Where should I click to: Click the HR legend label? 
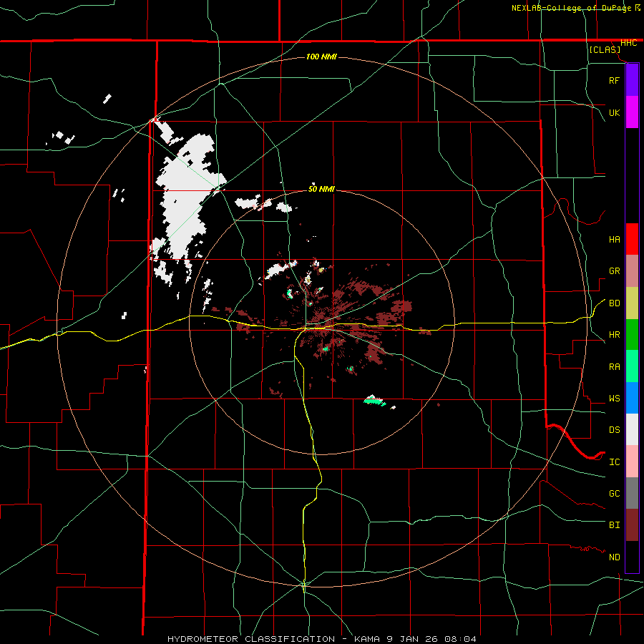point(614,335)
